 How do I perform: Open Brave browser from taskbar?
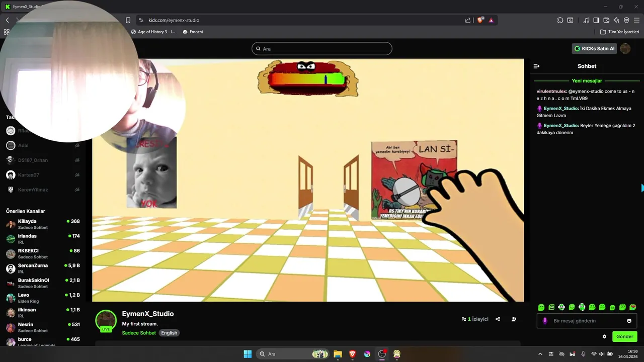click(352, 354)
